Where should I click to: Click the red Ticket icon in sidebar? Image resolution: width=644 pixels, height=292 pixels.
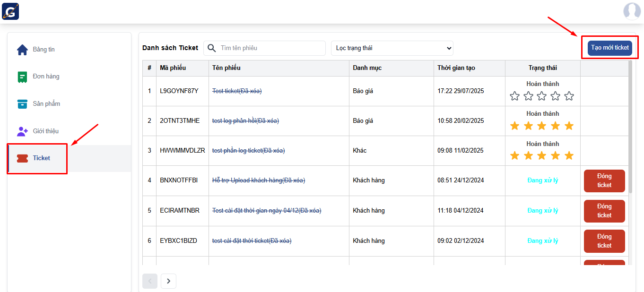(x=22, y=158)
